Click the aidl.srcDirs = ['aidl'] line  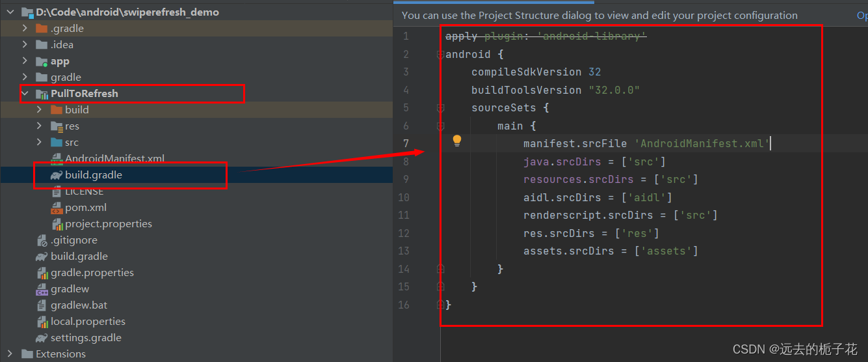pyautogui.click(x=598, y=197)
